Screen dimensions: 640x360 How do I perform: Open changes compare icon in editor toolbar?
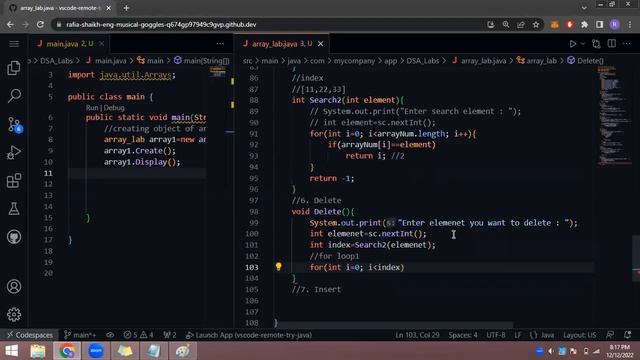[596, 44]
